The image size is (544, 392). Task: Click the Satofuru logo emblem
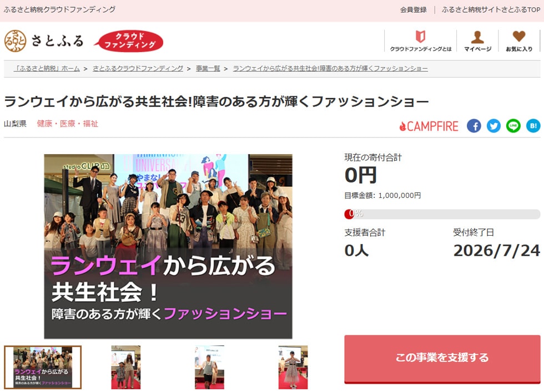(16, 41)
